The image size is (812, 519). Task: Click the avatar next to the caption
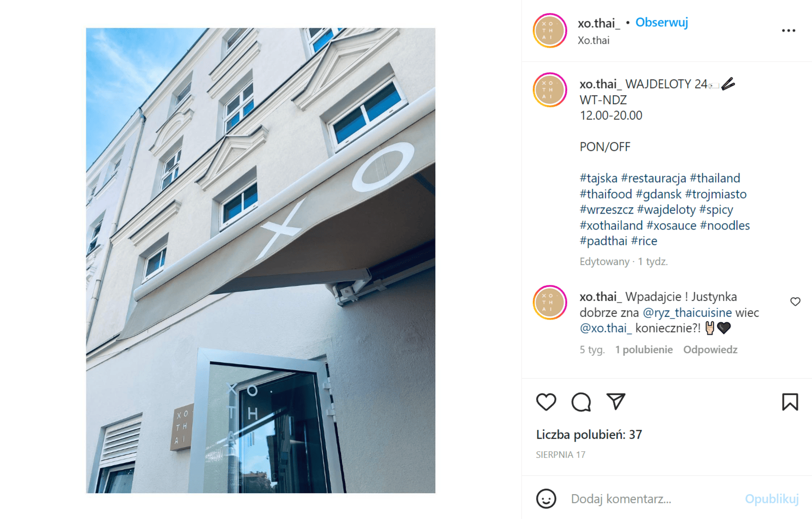(550, 90)
